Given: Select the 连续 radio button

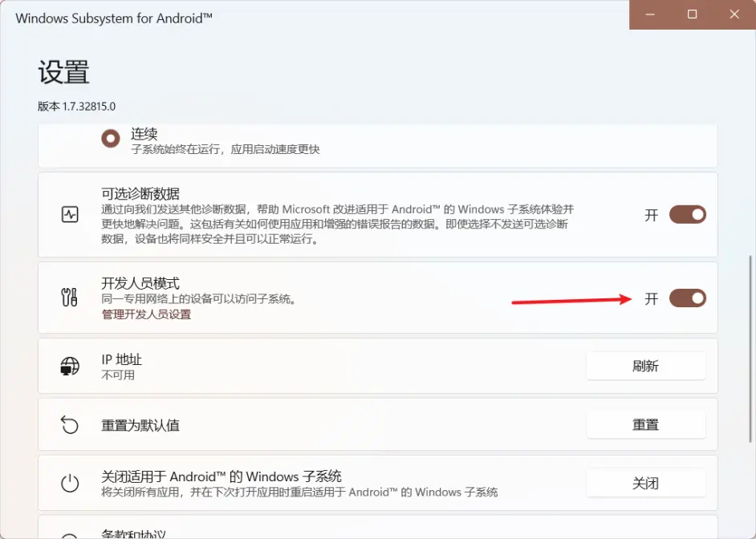Looking at the screenshot, I should 111,139.
